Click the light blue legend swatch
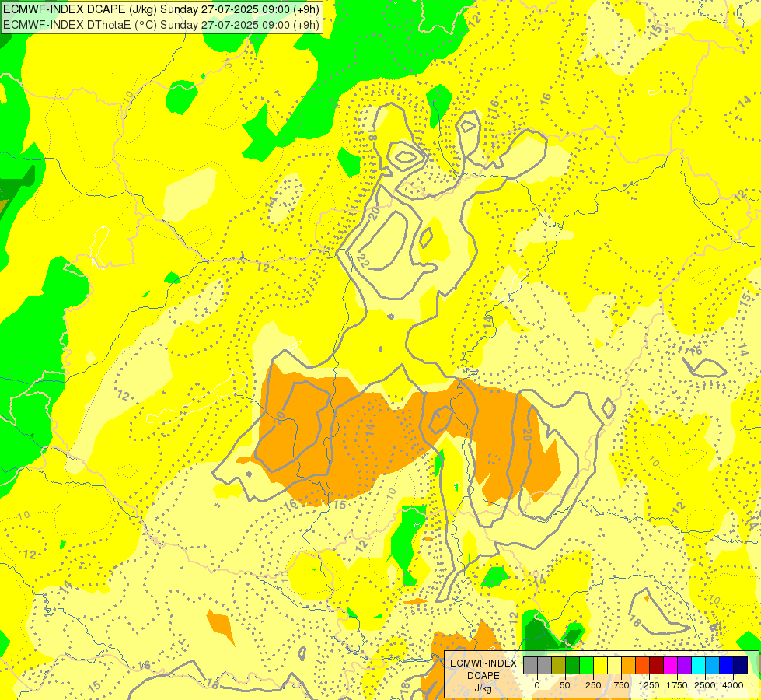The image size is (761, 700). pyautogui.click(x=713, y=665)
